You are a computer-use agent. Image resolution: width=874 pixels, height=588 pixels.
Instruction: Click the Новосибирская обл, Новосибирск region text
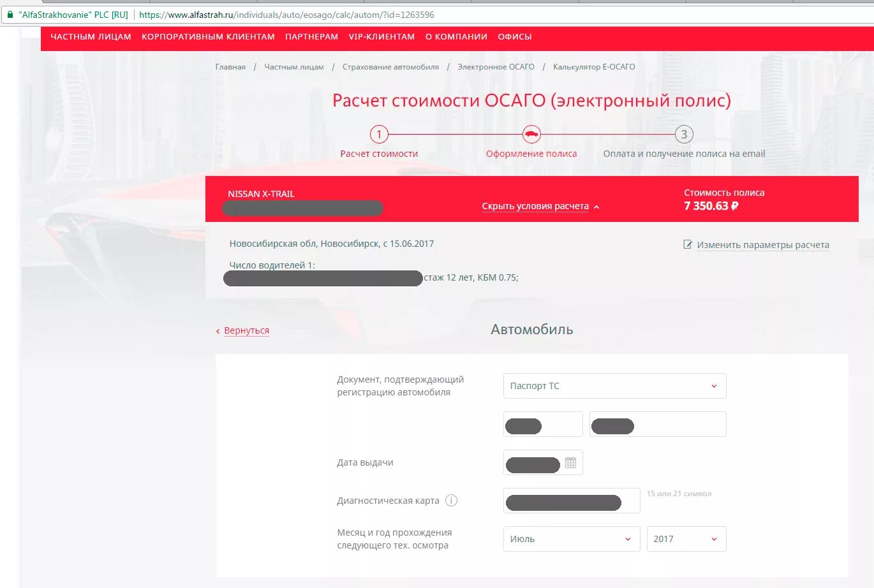(x=304, y=244)
